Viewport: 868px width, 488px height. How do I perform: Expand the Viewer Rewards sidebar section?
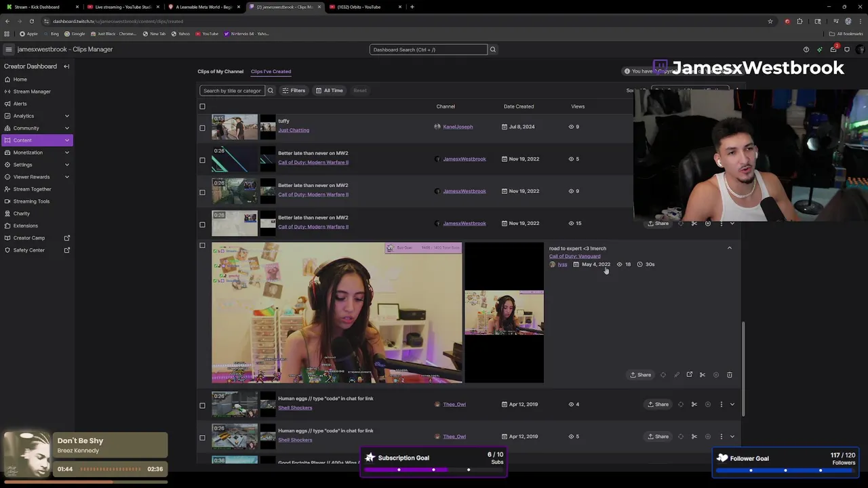tap(66, 177)
